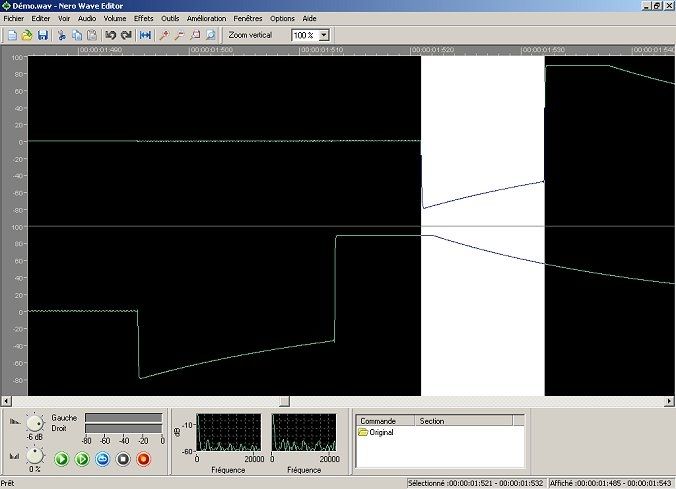Viewport: 676px width, 489px height.
Task: Toggle loop playback with the blue button
Action: pos(103,459)
